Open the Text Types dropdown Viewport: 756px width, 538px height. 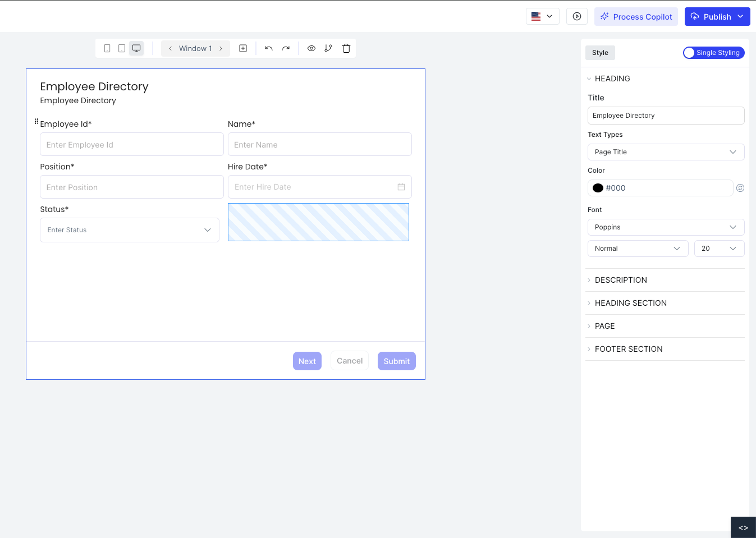(x=666, y=151)
